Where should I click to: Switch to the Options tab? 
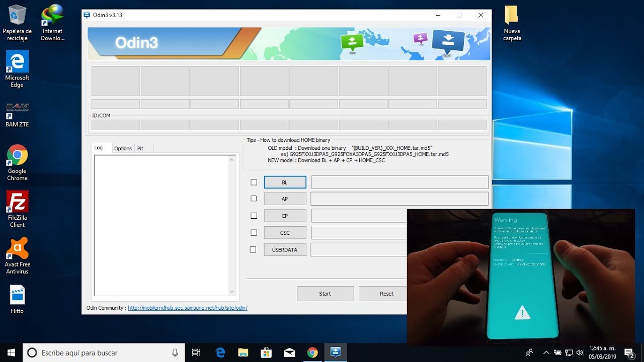click(x=123, y=148)
